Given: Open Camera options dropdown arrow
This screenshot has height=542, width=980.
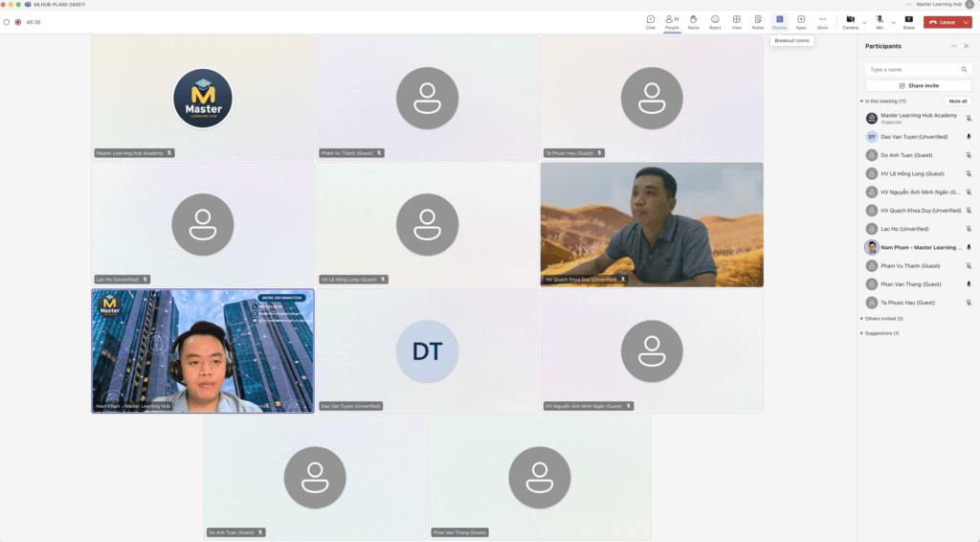Looking at the screenshot, I should [864, 23].
